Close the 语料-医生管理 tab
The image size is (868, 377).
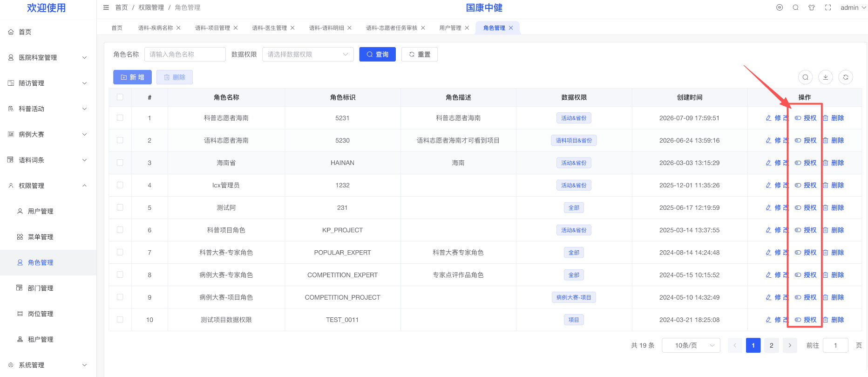(x=292, y=28)
